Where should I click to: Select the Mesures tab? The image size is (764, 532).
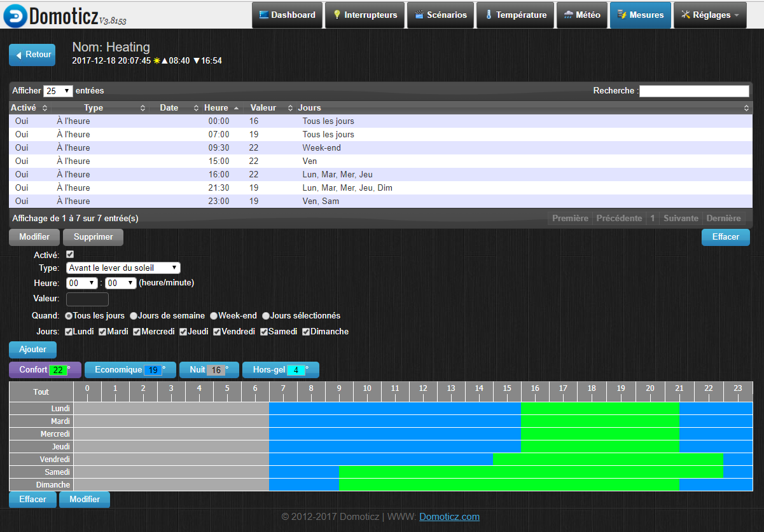[x=641, y=15]
